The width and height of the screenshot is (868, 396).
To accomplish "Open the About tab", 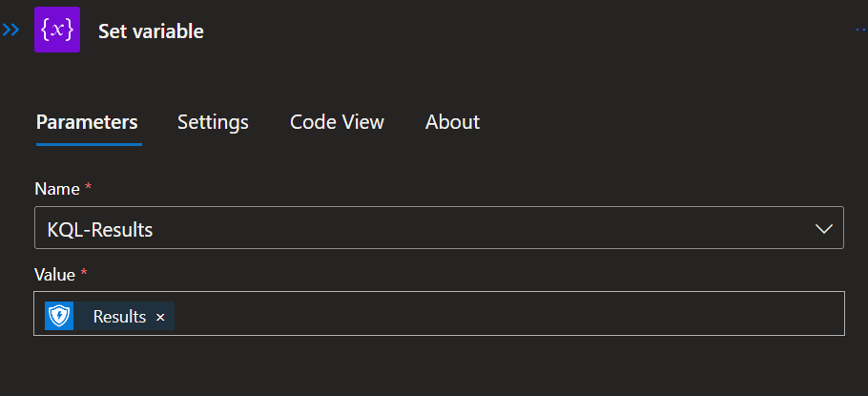I will [x=452, y=122].
